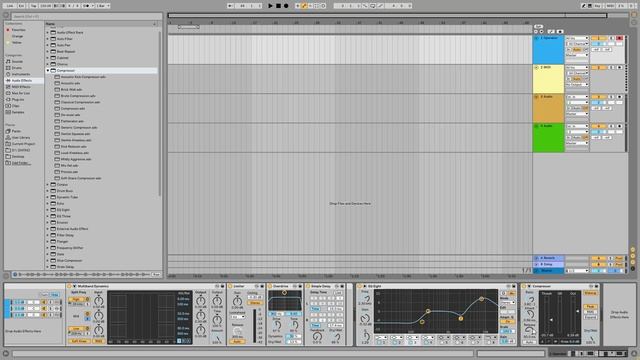Image resolution: width=640 pixels, height=360 pixels.
Task: Select Soft Snare Compressor preset
Action: click(x=81, y=178)
